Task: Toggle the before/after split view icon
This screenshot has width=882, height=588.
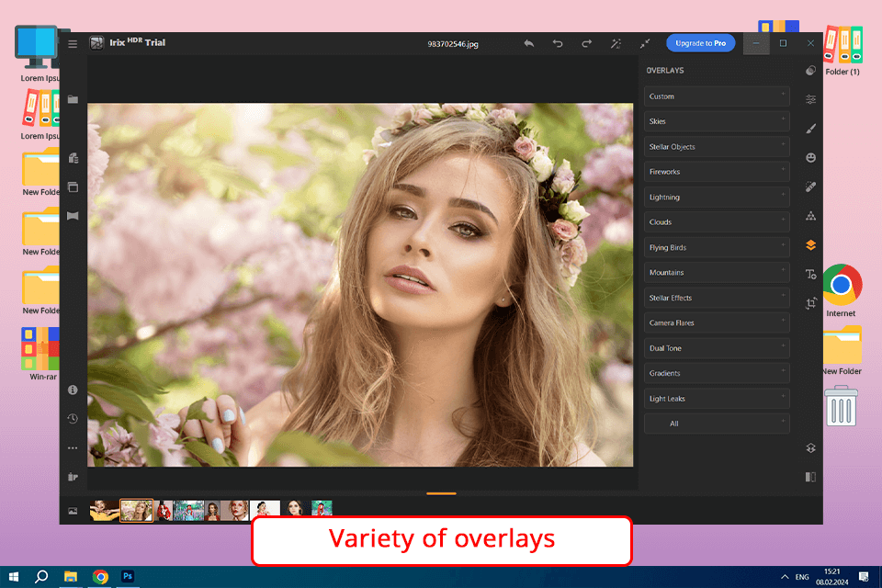Action: click(x=810, y=477)
